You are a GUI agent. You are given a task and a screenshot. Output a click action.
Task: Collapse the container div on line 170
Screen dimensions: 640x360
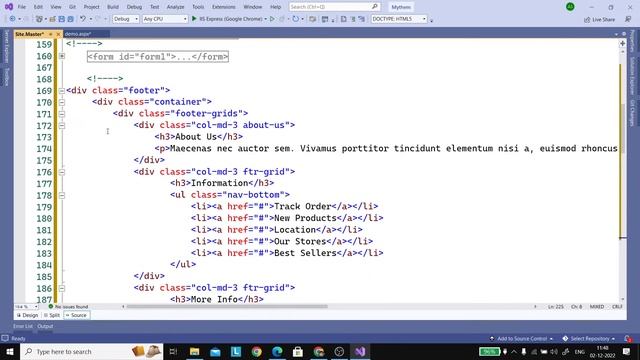tap(62, 102)
